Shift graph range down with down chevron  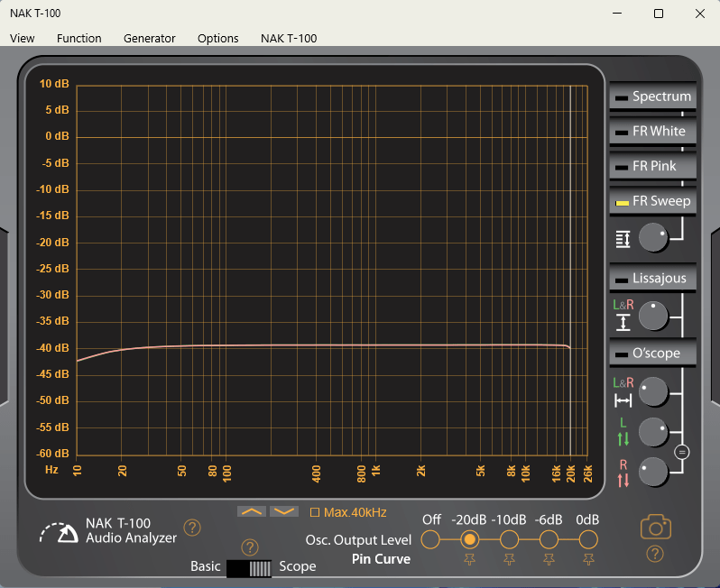click(x=284, y=511)
